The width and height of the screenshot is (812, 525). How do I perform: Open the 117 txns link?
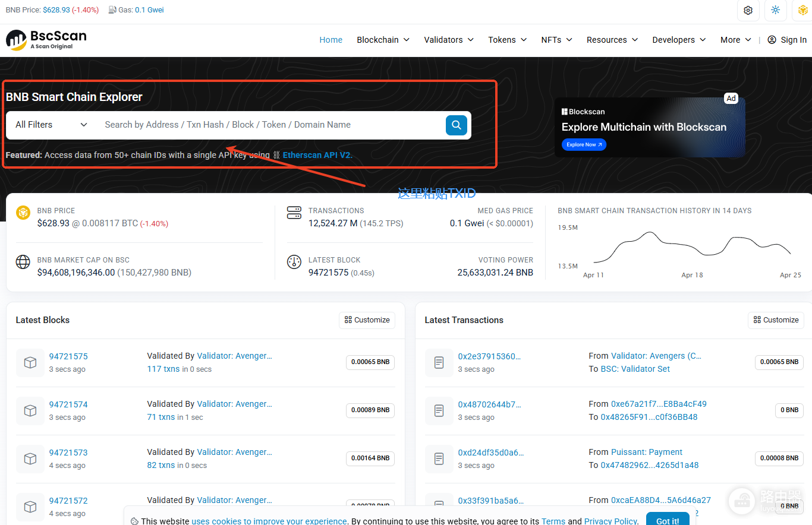[163, 369]
